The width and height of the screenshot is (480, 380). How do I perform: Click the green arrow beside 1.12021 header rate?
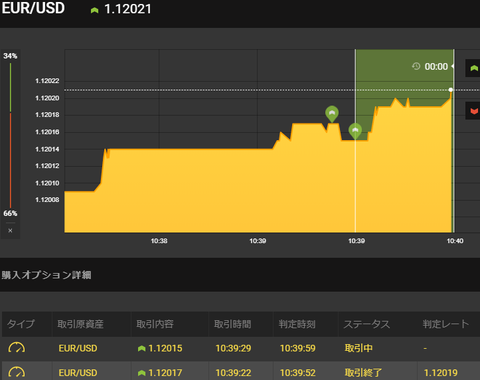pyautogui.click(x=95, y=10)
